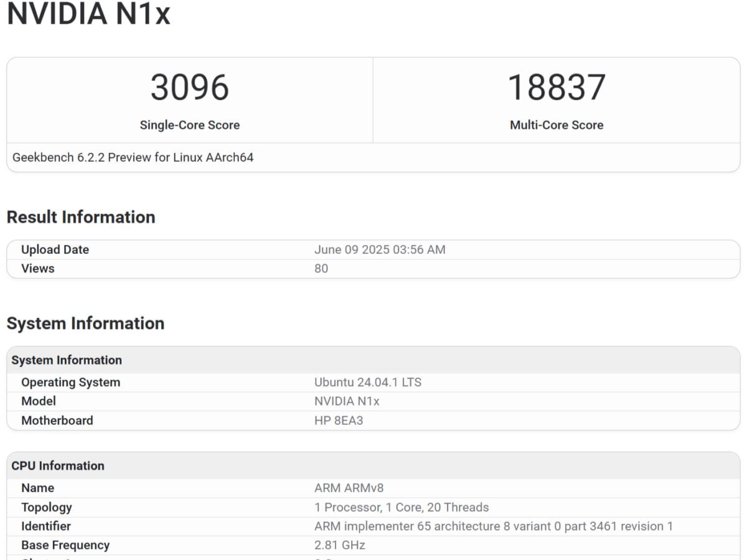Click the Name row label
This screenshot has width=747, height=560.
[x=37, y=488]
